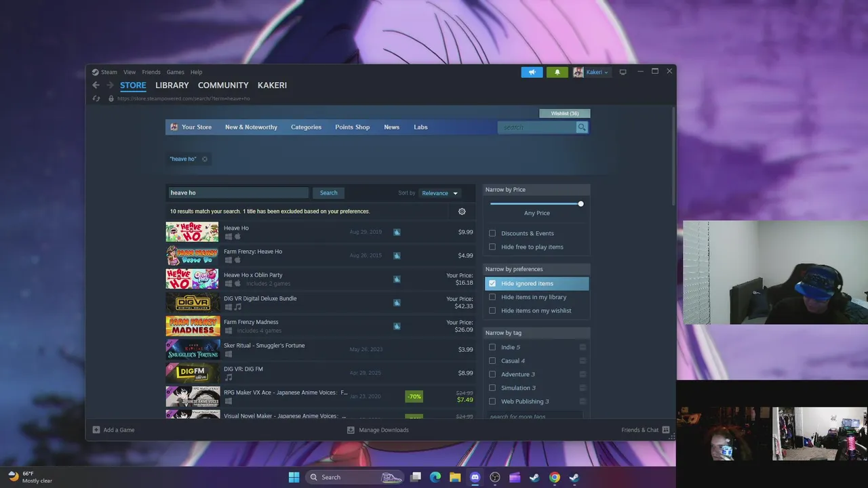Open the KAKERI profile tab
The height and width of the screenshot is (488, 868).
pos(272,85)
